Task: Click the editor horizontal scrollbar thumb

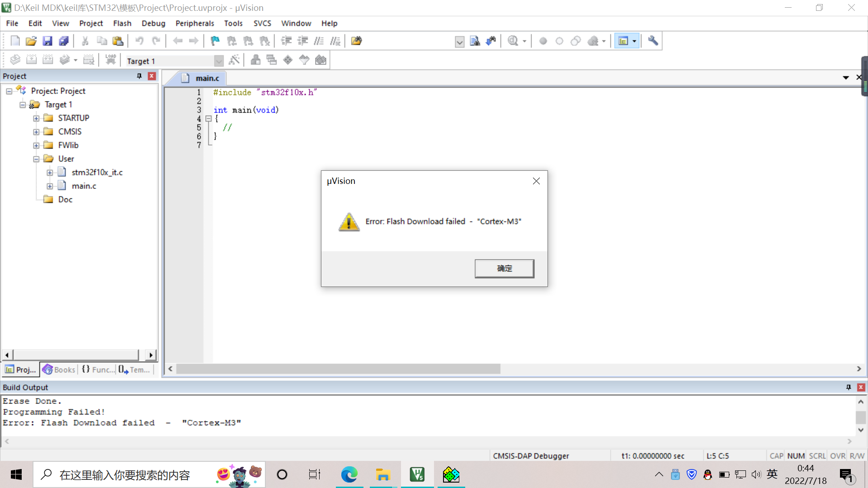Action: click(x=338, y=369)
